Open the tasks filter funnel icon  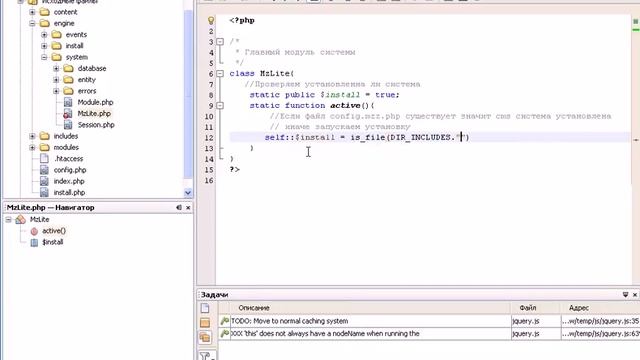tap(206, 356)
